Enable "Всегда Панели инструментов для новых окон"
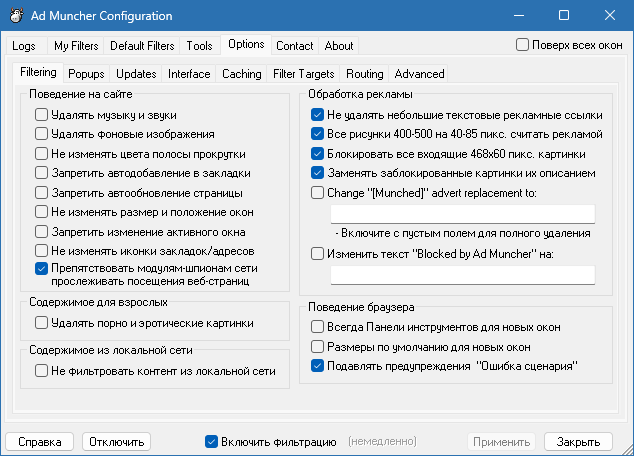 pos(317,327)
